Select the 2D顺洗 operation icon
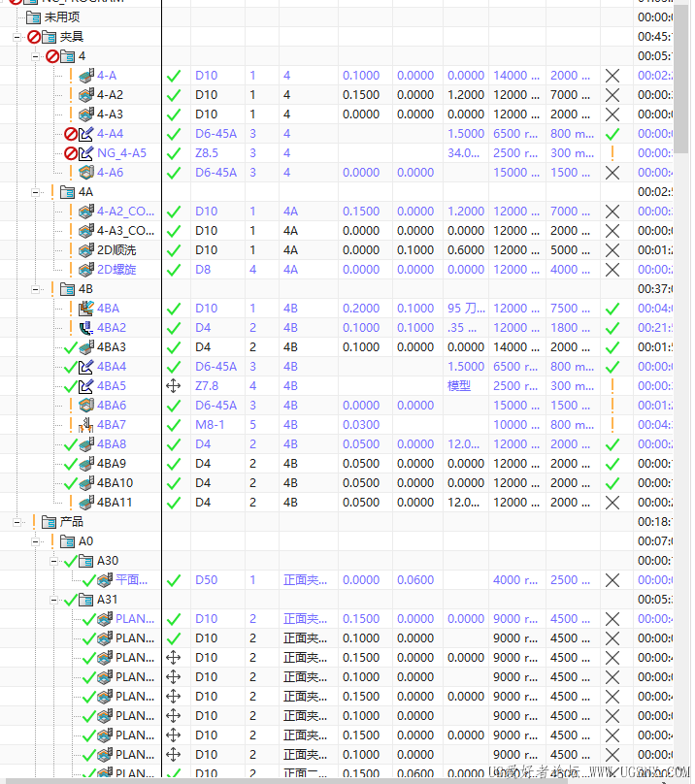The width and height of the screenshot is (695, 784). point(86,250)
